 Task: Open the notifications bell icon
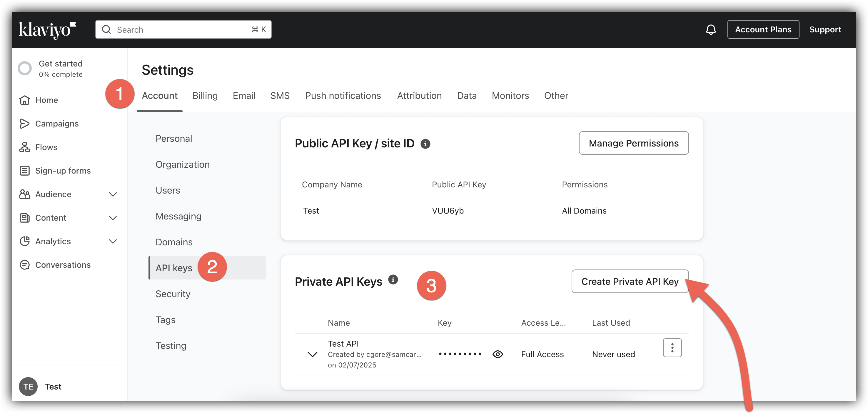(711, 30)
